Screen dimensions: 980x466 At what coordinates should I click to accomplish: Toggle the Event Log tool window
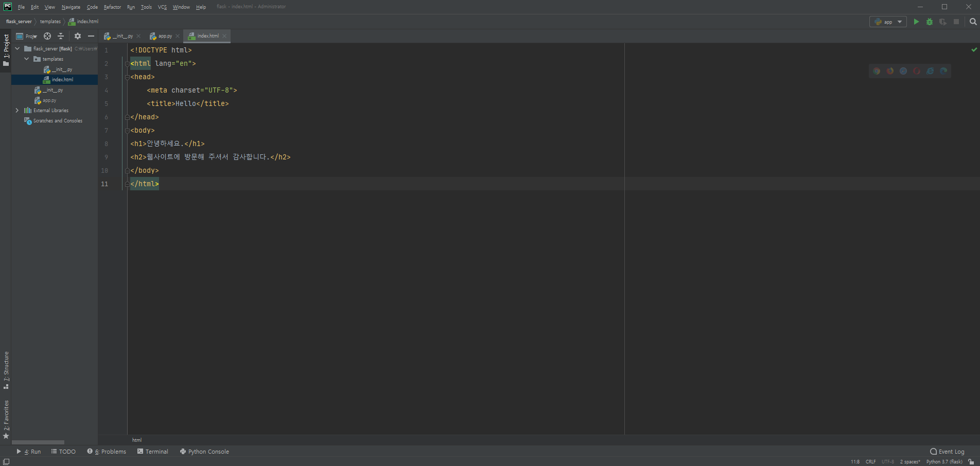[x=947, y=452]
